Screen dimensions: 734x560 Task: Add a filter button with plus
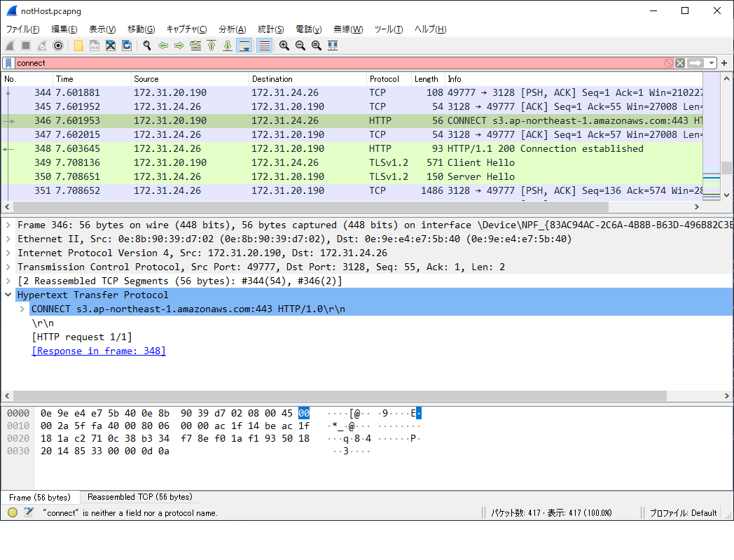pos(724,63)
